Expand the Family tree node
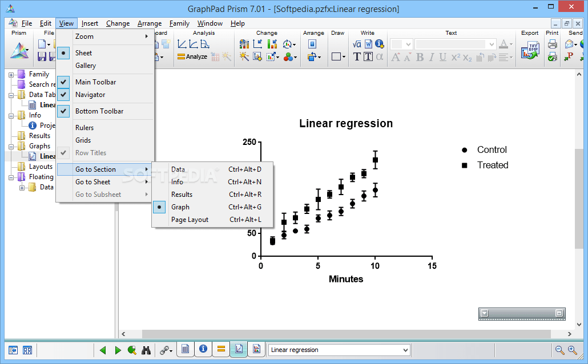This screenshot has height=364, width=588. coord(11,75)
